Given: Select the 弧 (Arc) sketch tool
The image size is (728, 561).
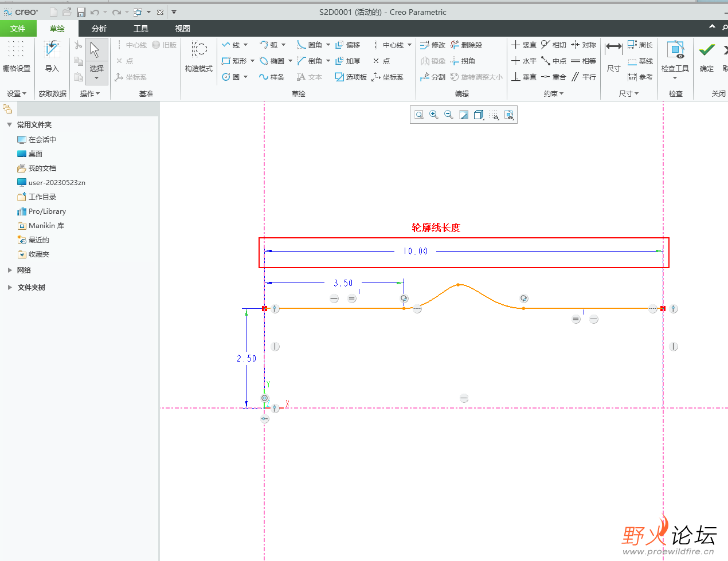Looking at the screenshot, I should pyautogui.click(x=269, y=45).
